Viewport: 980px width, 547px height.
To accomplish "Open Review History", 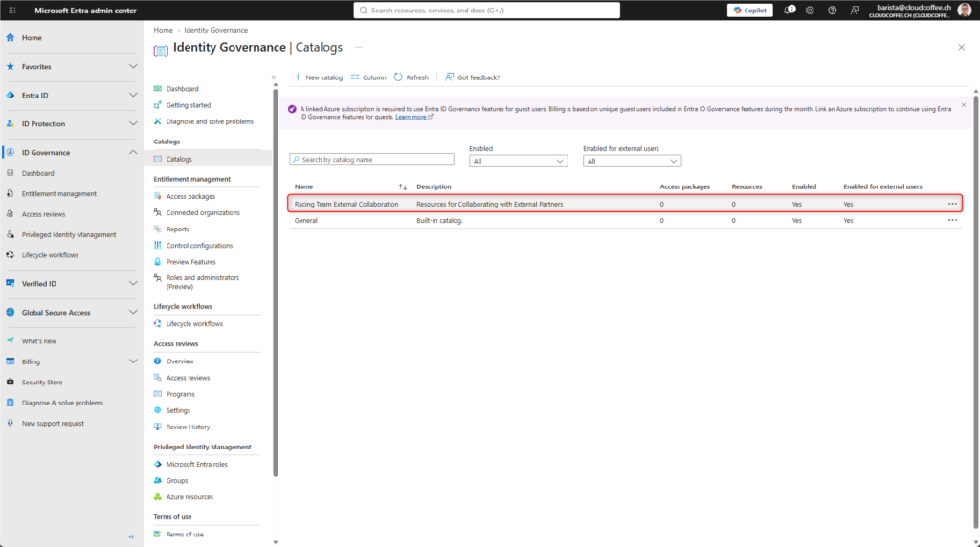I will click(x=188, y=427).
